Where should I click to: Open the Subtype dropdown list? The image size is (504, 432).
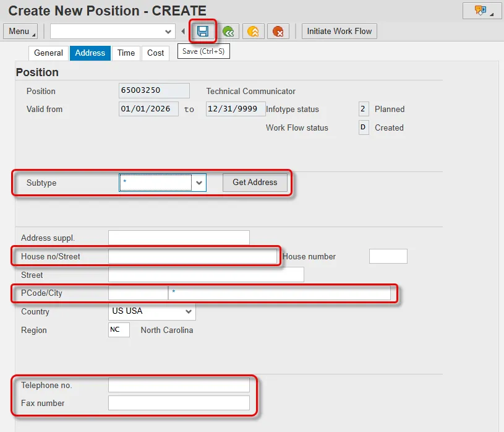point(199,183)
